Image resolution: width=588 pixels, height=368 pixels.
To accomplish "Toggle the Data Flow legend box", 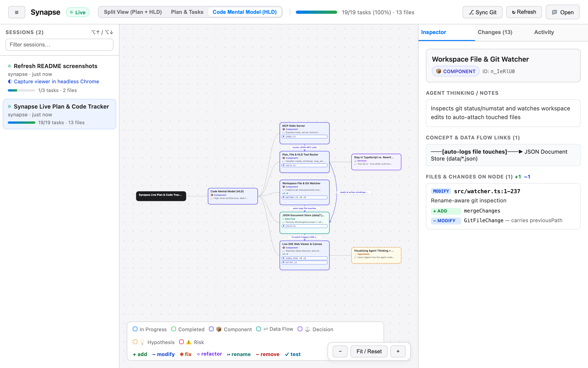I will point(259,329).
